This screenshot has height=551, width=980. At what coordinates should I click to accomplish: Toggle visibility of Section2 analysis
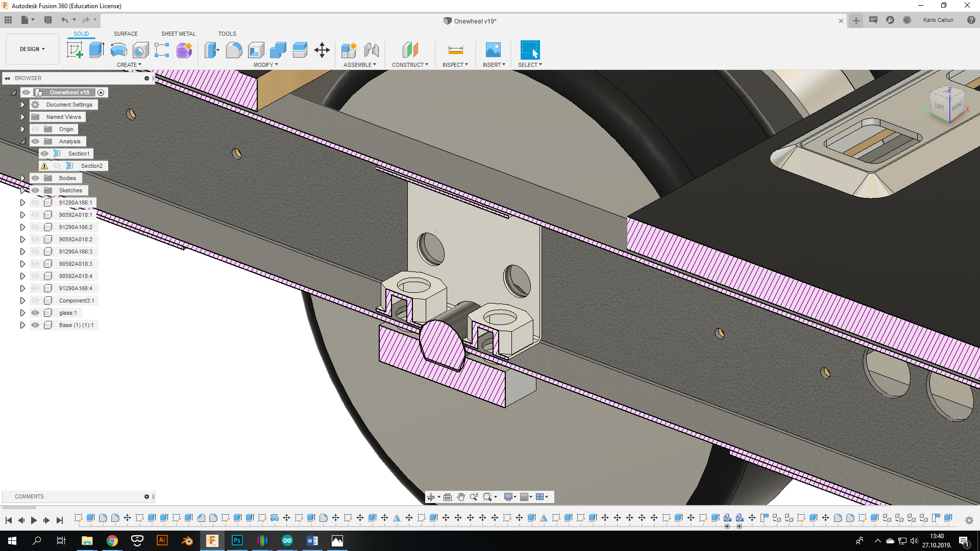pos(57,166)
